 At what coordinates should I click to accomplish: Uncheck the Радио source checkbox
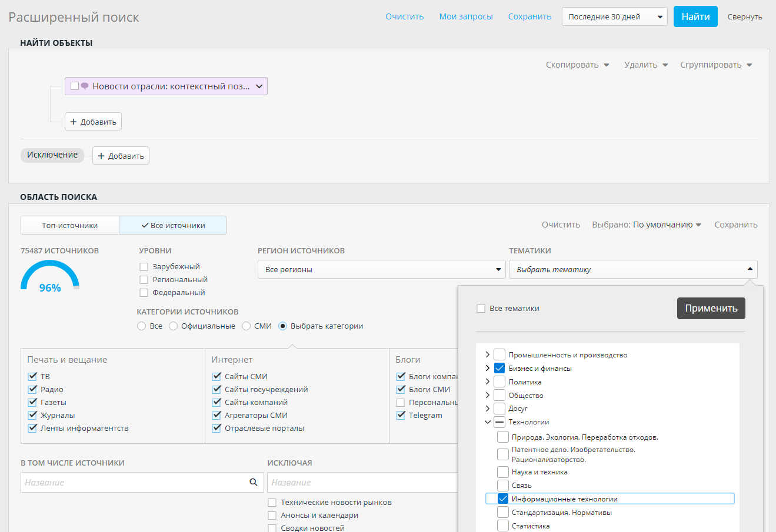[x=32, y=389]
